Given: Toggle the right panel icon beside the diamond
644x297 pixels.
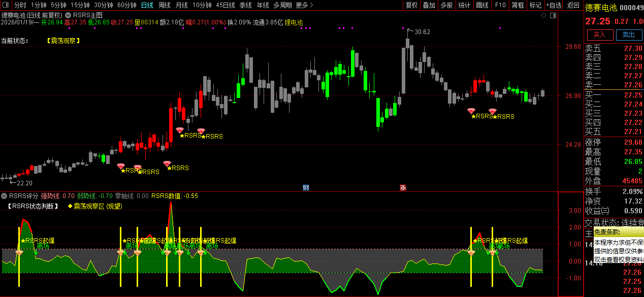Looking at the screenshot, I should click(553, 15).
